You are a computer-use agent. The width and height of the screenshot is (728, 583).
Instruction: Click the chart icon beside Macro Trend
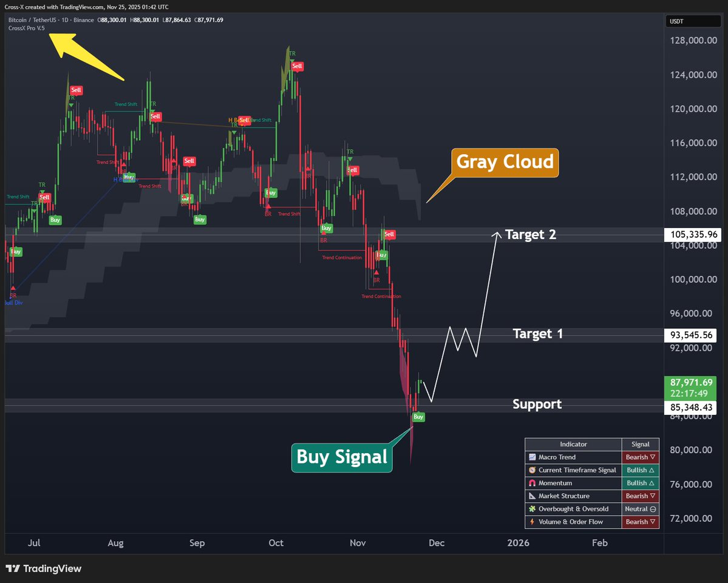pyautogui.click(x=532, y=457)
